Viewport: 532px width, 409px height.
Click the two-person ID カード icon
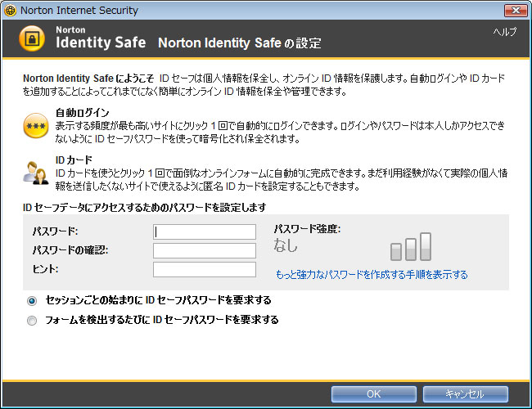[x=36, y=173]
